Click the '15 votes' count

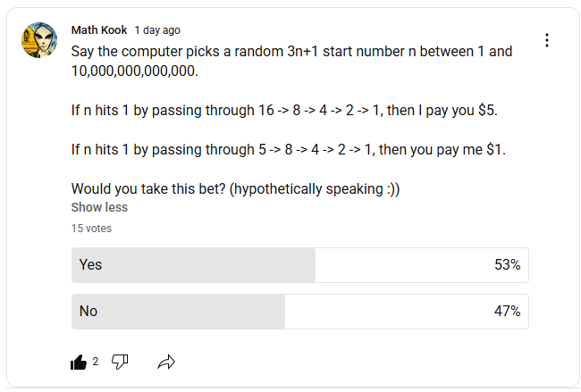click(91, 228)
